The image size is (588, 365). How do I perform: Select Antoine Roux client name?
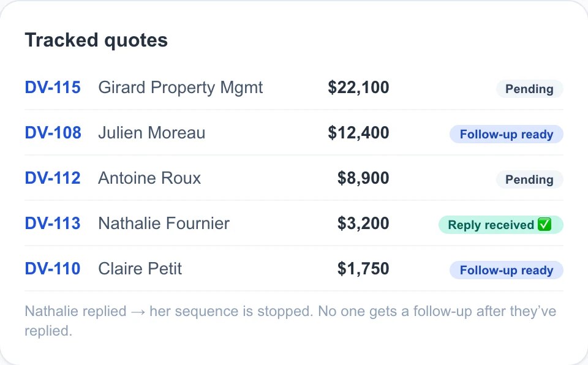(149, 178)
